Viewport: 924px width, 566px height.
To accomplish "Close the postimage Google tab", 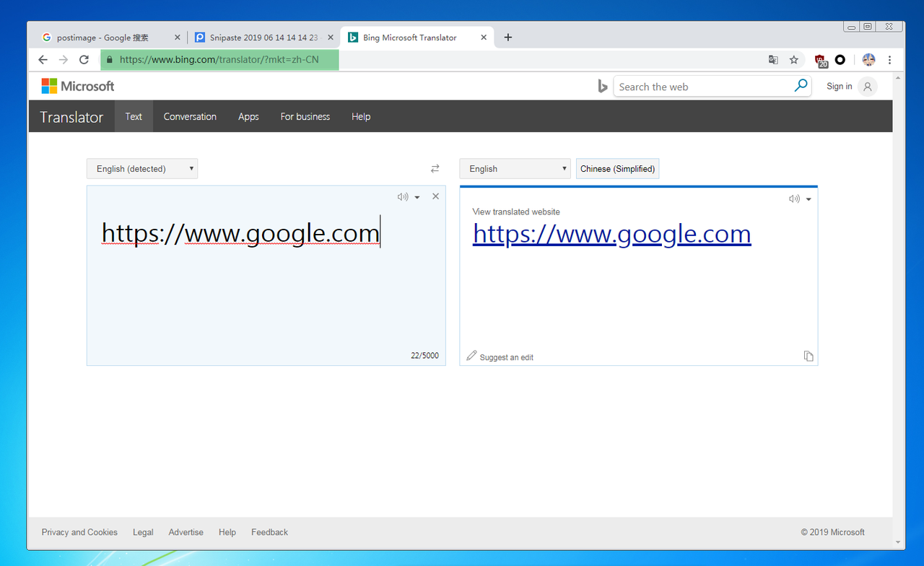I will pyautogui.click(x=178, y=38).
